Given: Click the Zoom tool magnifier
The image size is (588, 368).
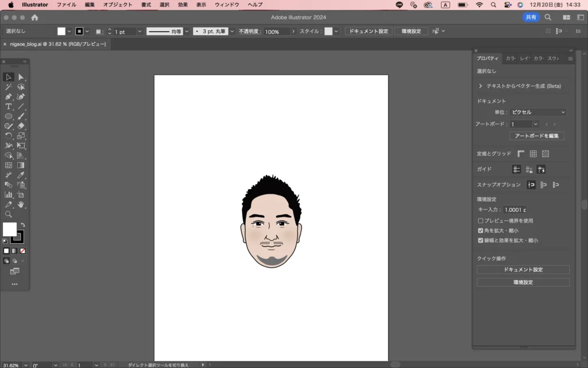Looking at the screenshot, I should (x=9, y=214).
